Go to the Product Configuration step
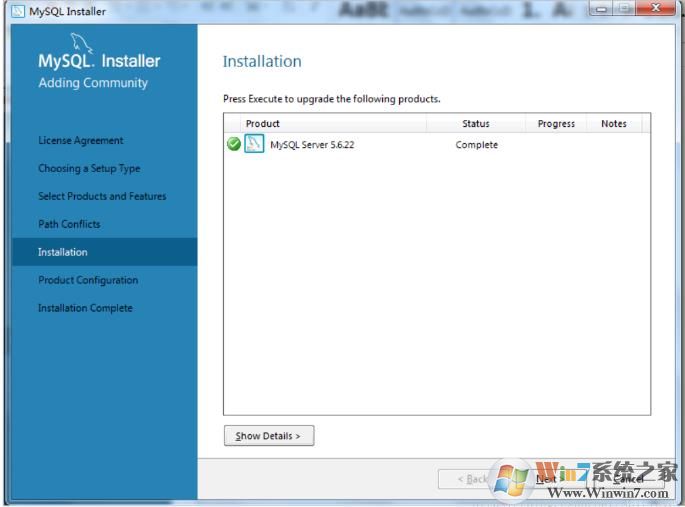This screenshot has height=507, width=685. (x=88, y=281)
